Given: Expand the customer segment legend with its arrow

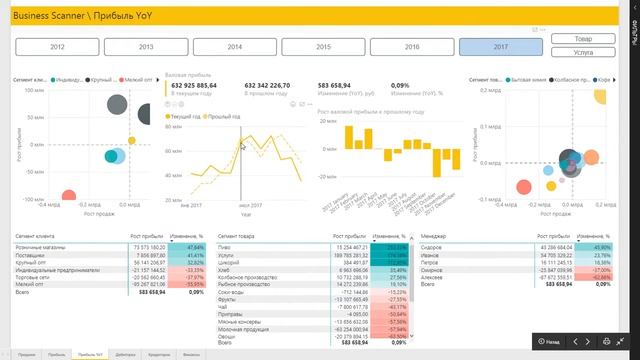Looking at the screenshot, I should point(158,80).
